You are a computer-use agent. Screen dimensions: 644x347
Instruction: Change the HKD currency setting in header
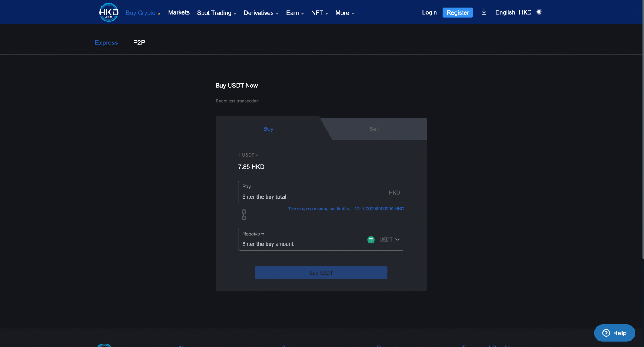525,12
